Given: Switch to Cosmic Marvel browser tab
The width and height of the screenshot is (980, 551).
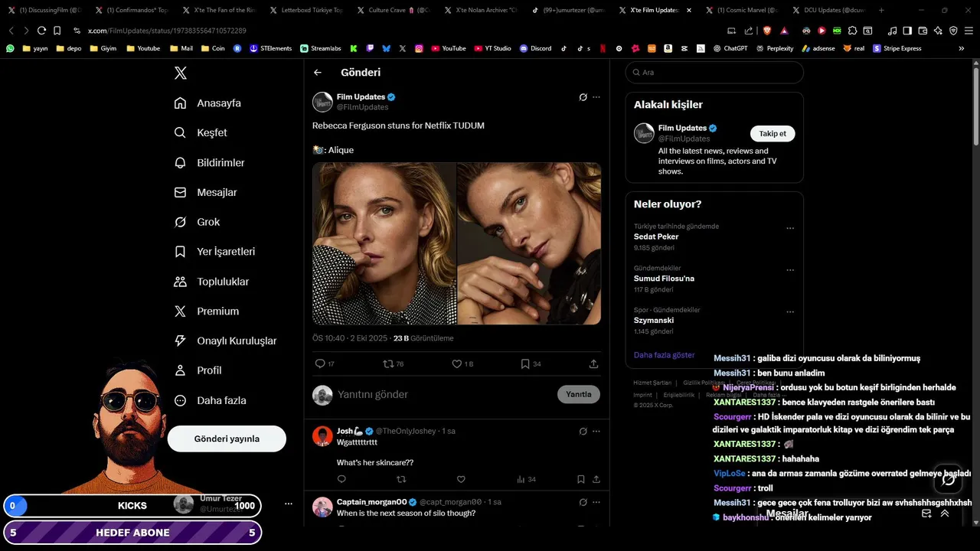Looking at the screenshot, I should (743, 10).
